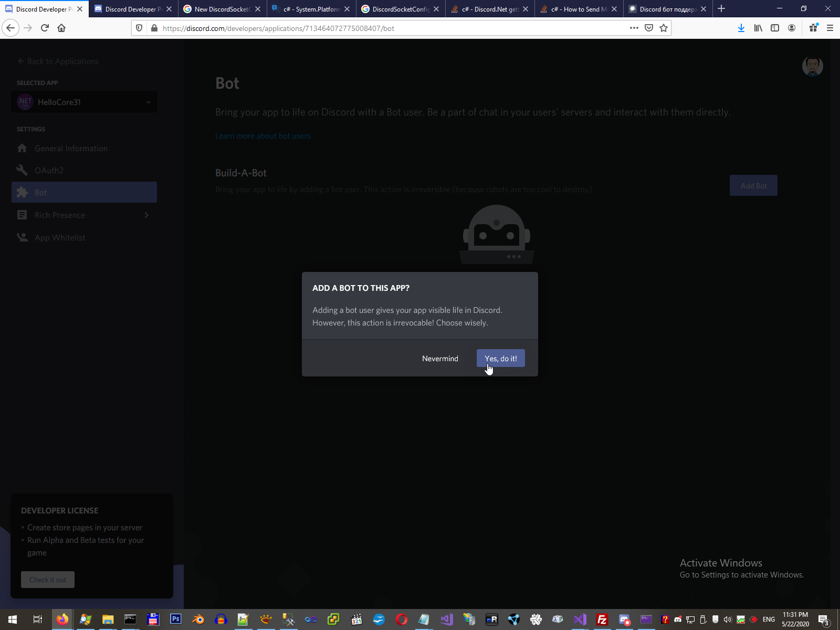Switch ENG input language indicator
This screenshot has height=630, width=840.
[769, 619]
